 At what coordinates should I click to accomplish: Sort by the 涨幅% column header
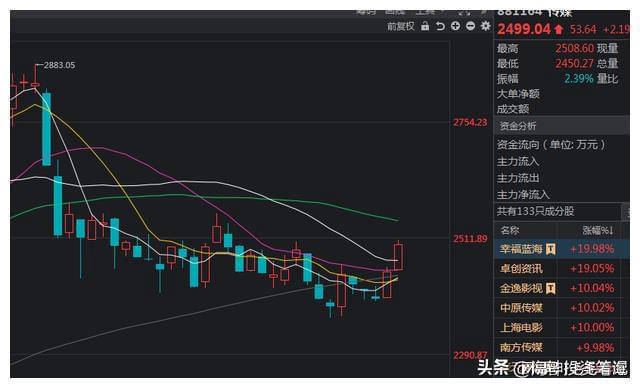pyautogui.click(x=598, y=231)
